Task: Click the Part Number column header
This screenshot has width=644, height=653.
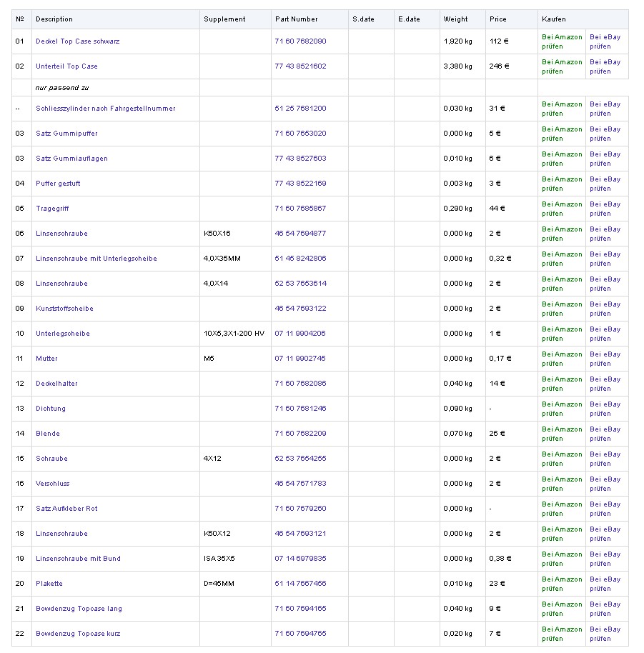Action: 296,19
